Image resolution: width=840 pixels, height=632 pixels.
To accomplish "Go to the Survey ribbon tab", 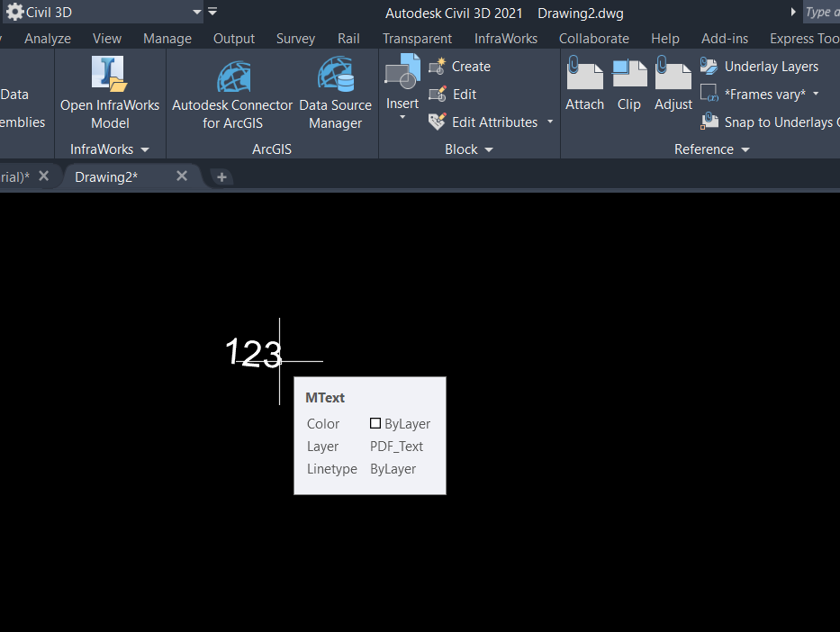I will (x=295, y=39).
